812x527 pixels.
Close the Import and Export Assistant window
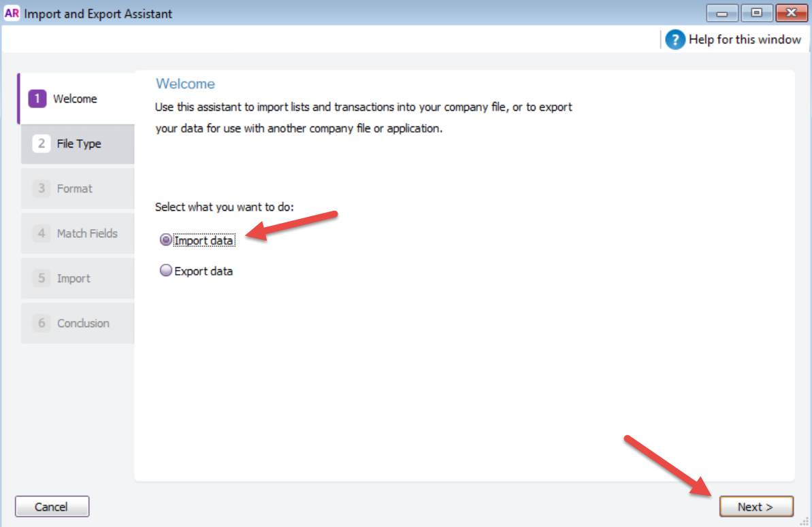[792, 13]
